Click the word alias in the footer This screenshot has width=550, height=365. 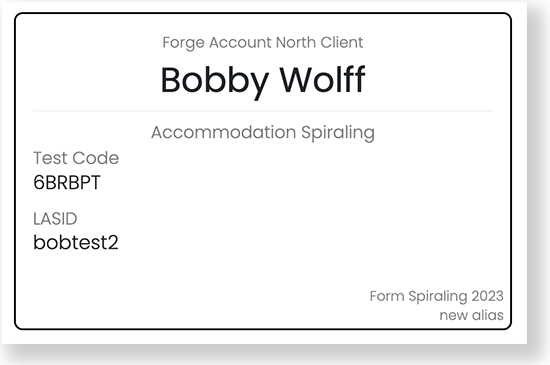tap(488, 315)
